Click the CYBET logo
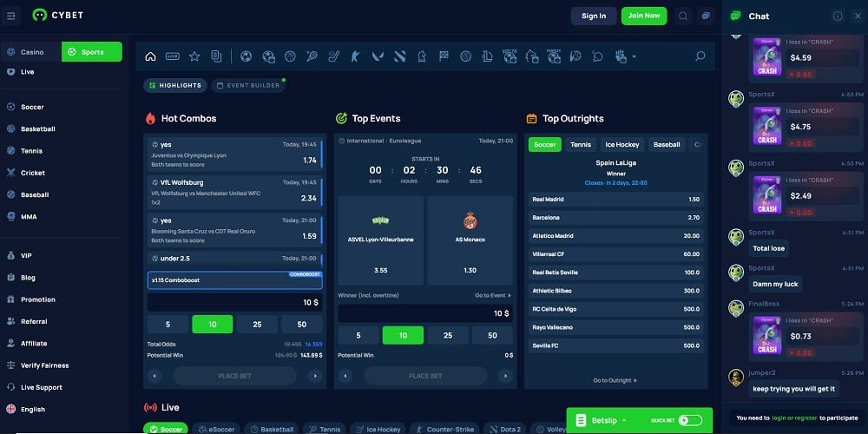 [57, 15]
